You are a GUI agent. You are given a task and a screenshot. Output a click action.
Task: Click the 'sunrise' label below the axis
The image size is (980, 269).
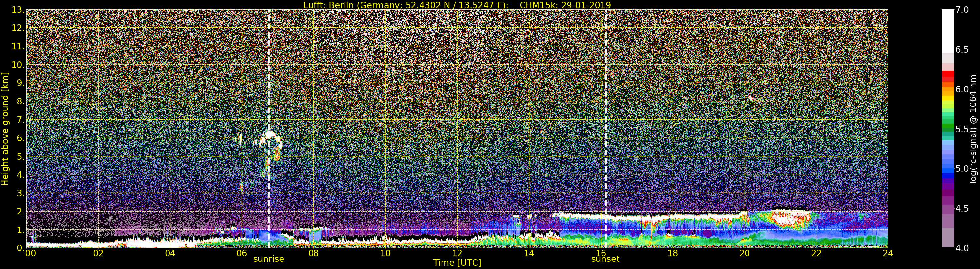268,259
